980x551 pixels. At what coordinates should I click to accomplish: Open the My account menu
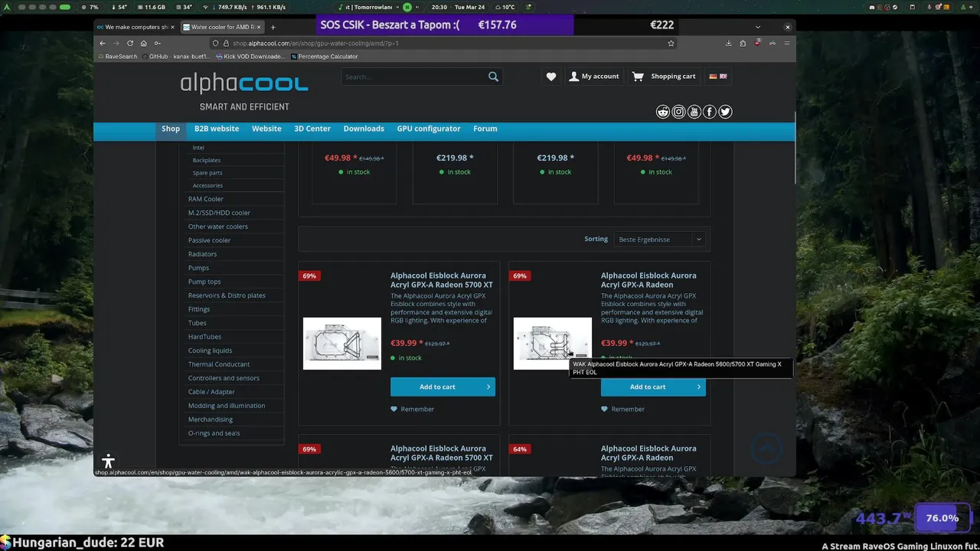(x=593, y=77)
